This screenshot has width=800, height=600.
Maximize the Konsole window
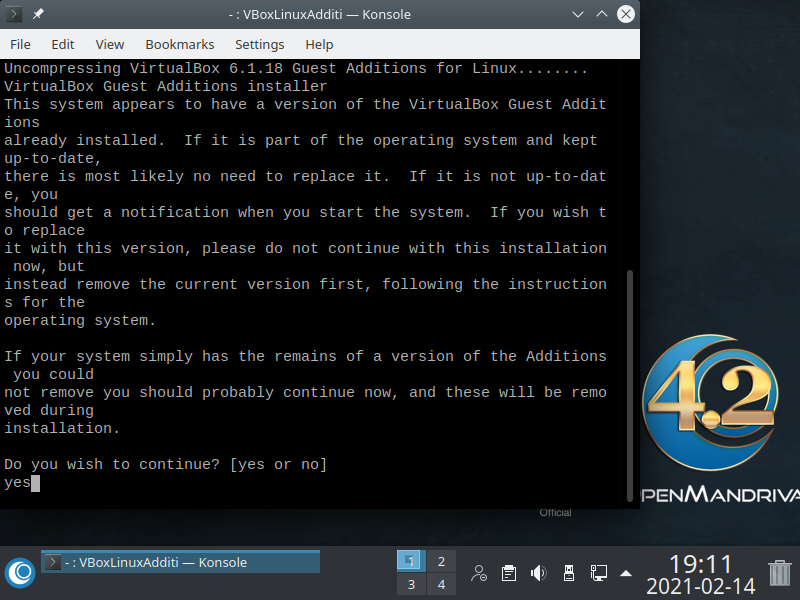602,14
